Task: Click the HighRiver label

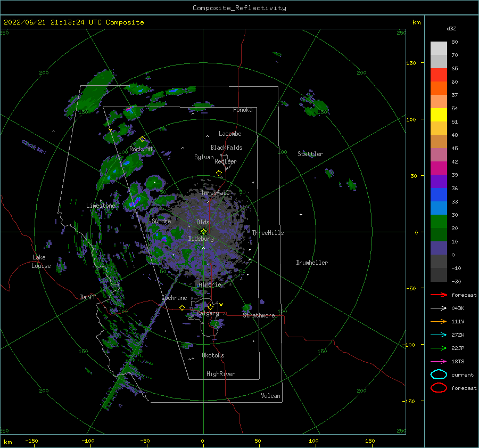Action: tap(221, 374)
